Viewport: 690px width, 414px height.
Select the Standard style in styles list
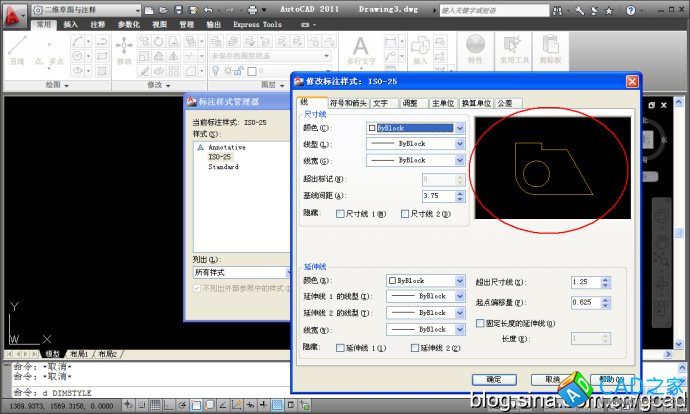223,167
